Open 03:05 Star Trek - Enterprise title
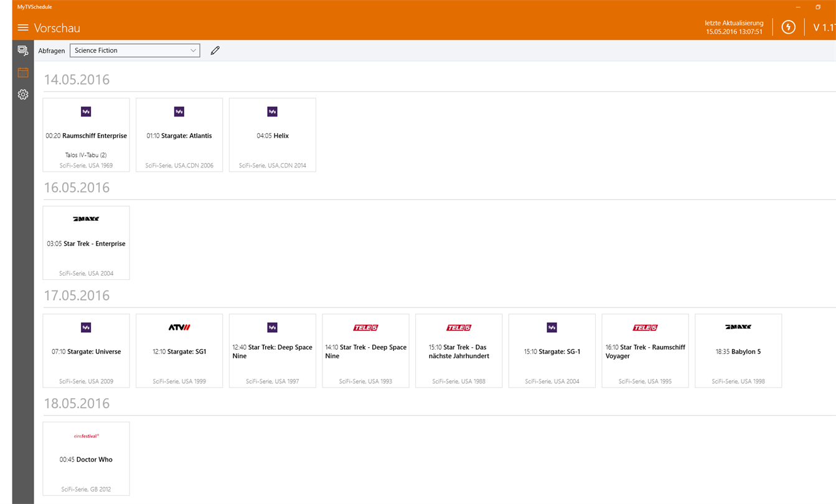 pos(86,244)
